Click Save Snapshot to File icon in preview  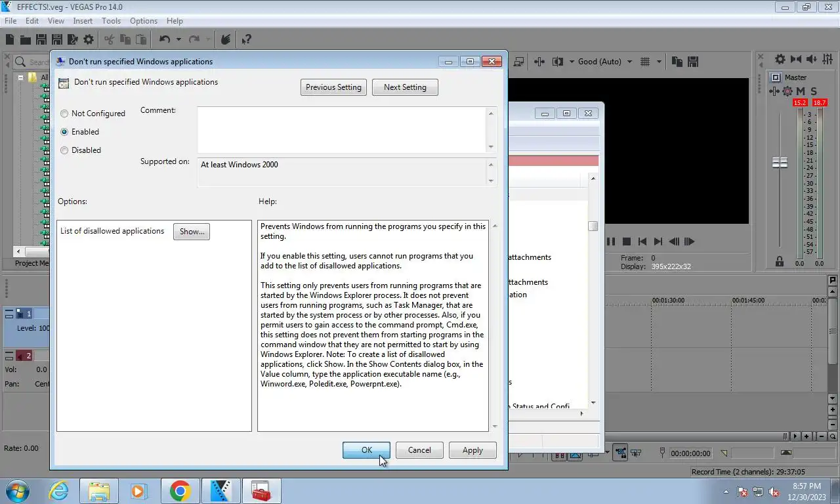693,62
